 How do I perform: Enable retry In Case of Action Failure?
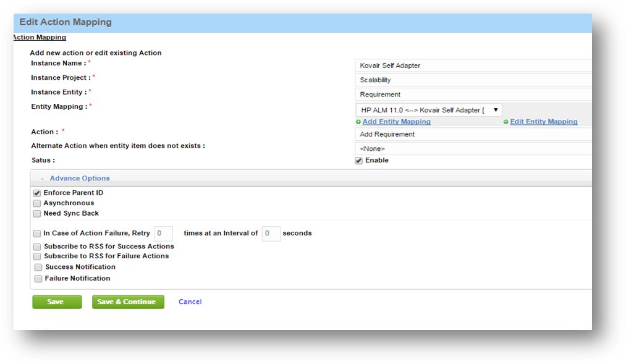point(37,234)
